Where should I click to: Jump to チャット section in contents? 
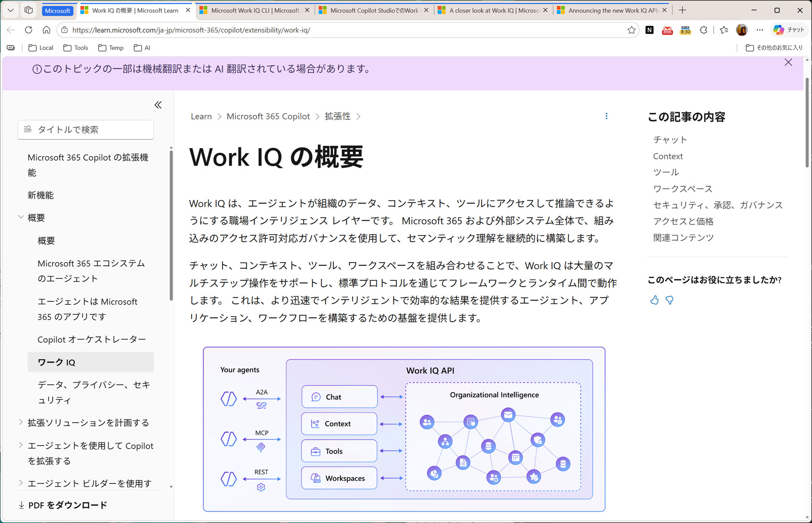pos(670,140)
